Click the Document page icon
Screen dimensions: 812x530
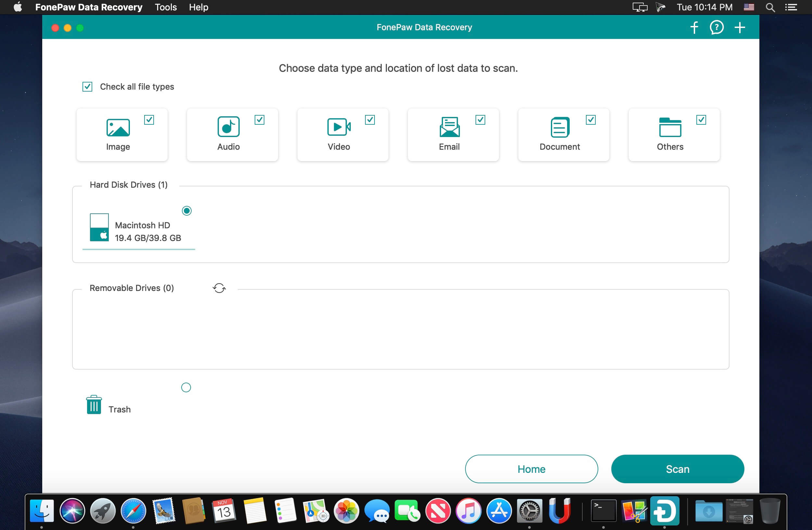tap(560, 127)
